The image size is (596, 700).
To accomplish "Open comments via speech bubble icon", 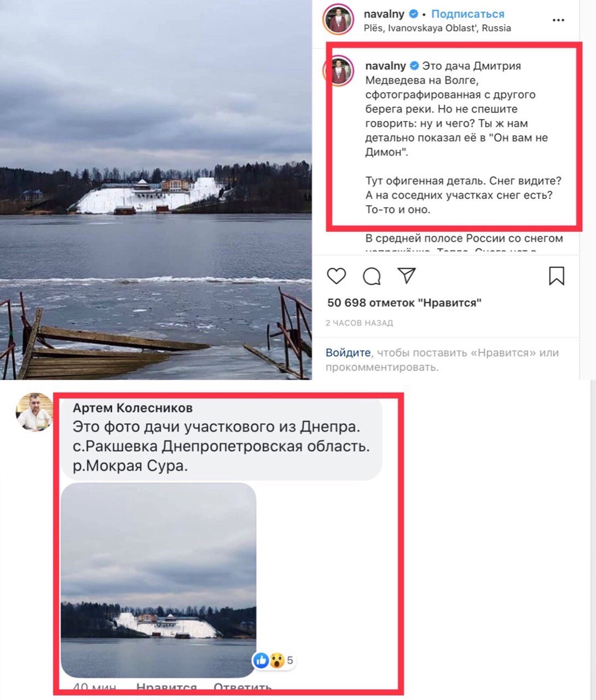I will [372, 276].
